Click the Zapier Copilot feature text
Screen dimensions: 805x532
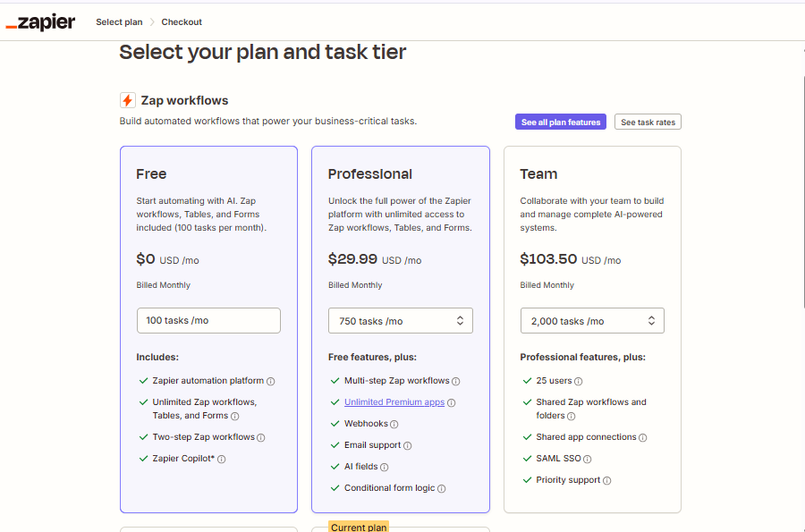coord(183,459)
